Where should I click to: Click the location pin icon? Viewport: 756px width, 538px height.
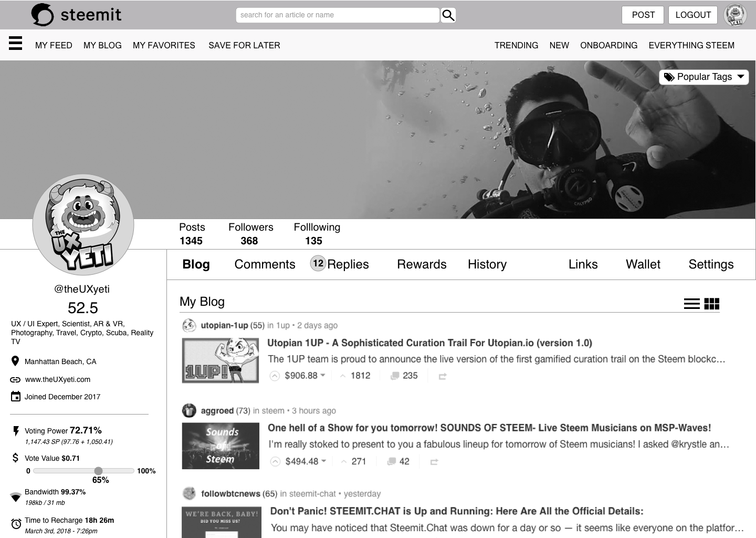[15, 361]
